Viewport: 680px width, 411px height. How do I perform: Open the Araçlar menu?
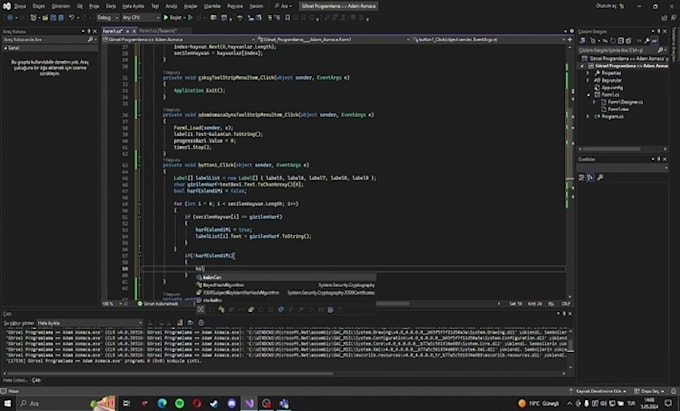pos(190,6)
